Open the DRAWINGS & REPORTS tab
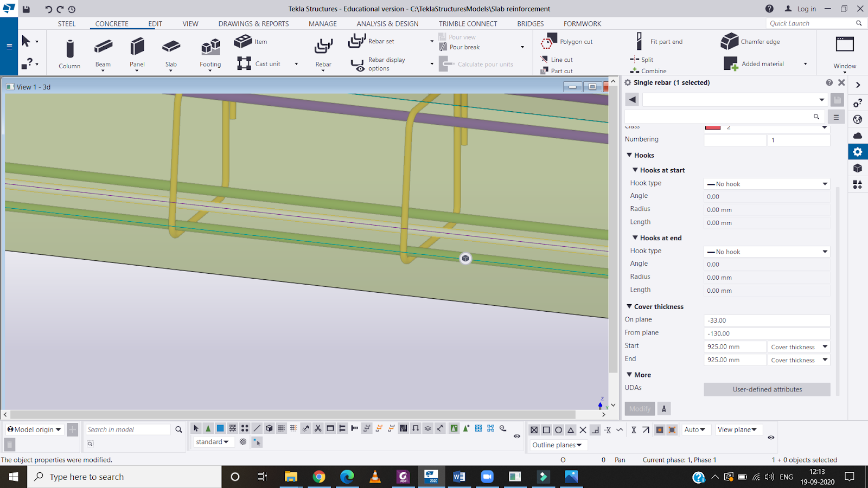 tap(253, 24)
